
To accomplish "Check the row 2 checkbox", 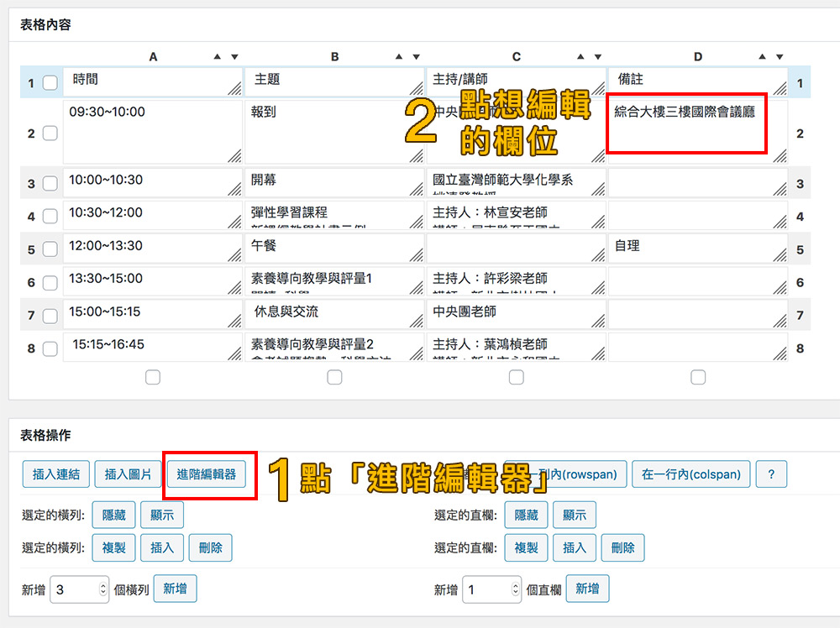I will point(50,133).
